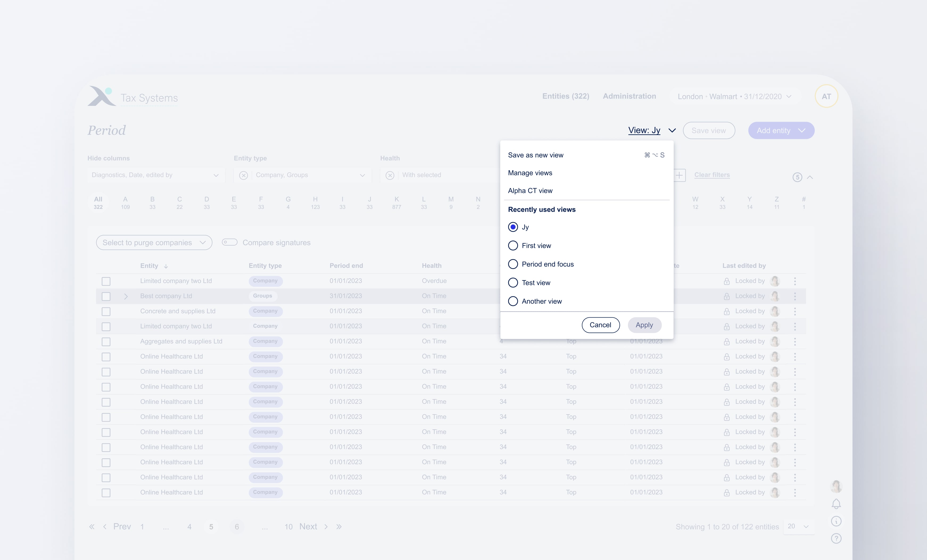Open three-dot menu for Best company Ltd
This screenshot has width=927, height=560.
pos(795,296)
